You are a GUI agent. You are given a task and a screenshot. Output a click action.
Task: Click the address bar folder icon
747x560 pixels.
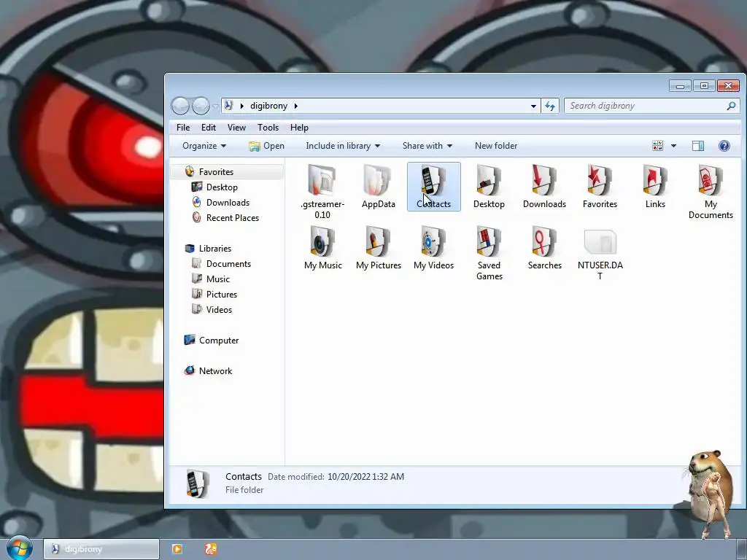pyautogui.click(x=228, y=105)
